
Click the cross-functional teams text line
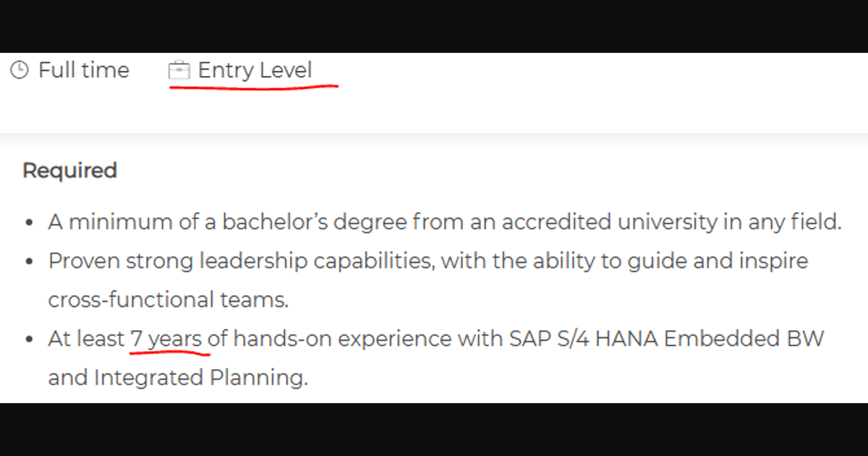coord(169,300)
